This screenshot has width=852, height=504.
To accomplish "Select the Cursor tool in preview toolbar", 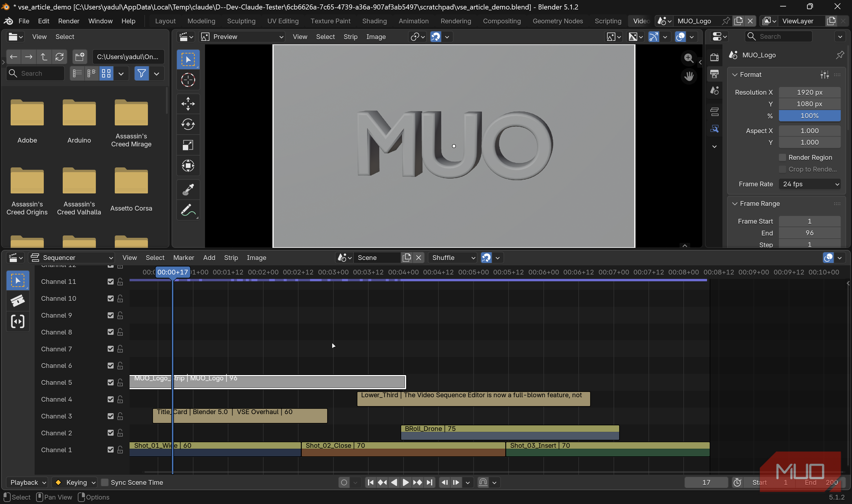I will pos(188,80).
